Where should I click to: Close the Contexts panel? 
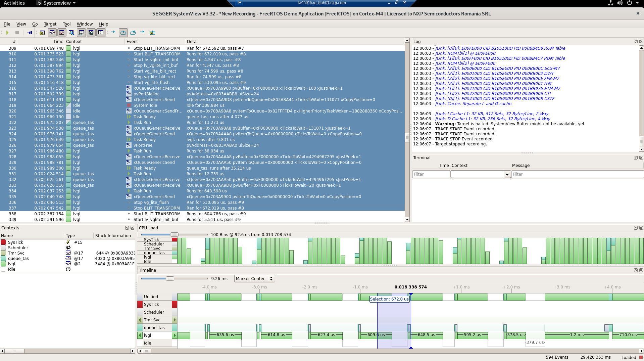(132, 228)
